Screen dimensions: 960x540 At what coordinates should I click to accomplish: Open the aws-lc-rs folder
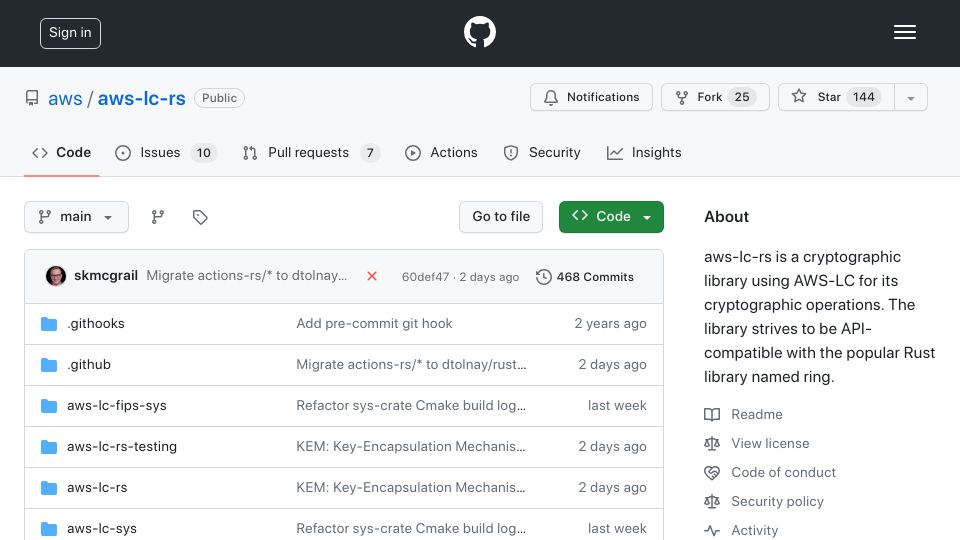pyautogui.click(x=97, y=487)
